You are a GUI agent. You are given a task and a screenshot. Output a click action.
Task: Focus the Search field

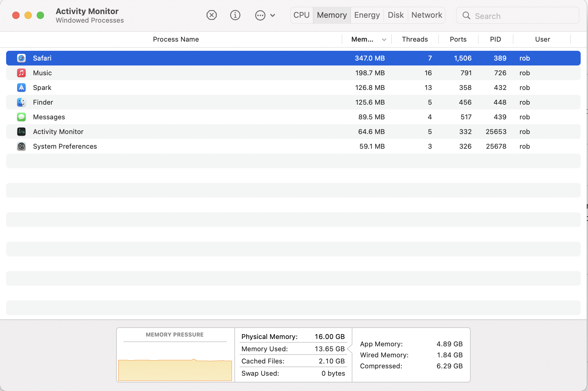[x=518, y=16]
